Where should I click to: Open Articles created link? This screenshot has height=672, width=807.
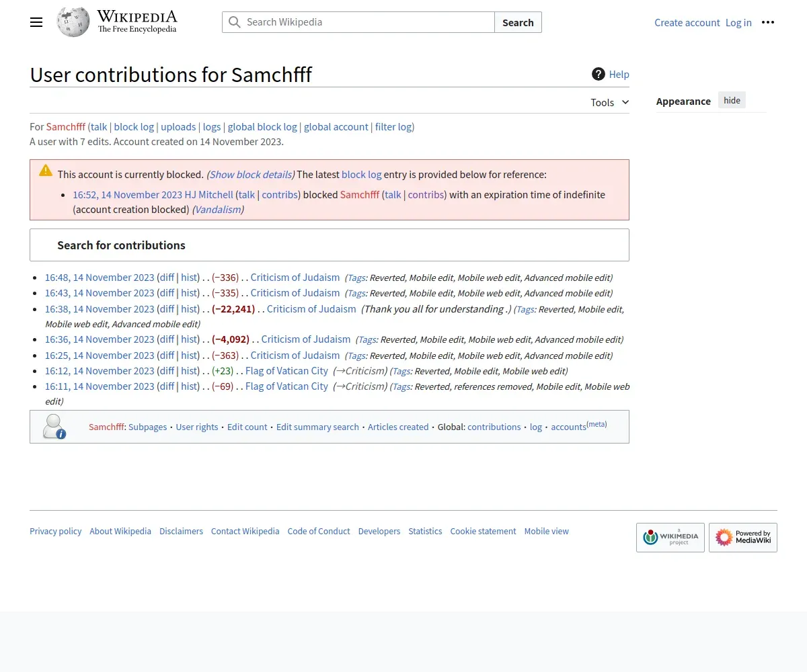pos(398,427)
